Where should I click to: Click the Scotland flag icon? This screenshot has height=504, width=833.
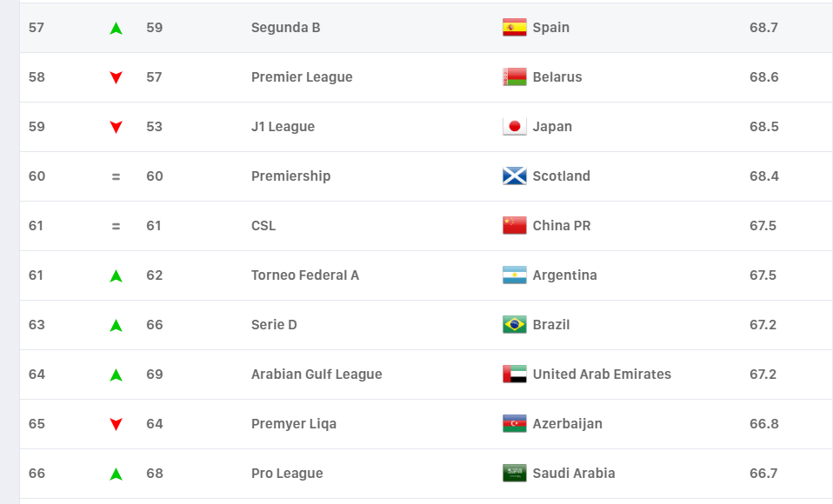514,176
